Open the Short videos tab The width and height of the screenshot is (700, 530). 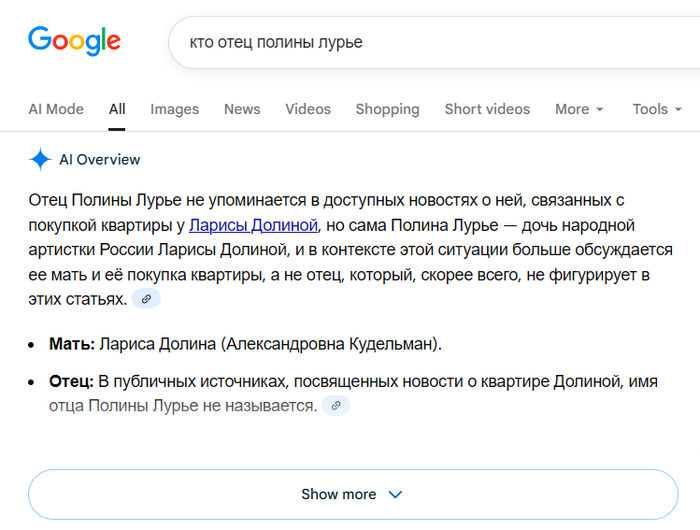click(x=487, y=109)
